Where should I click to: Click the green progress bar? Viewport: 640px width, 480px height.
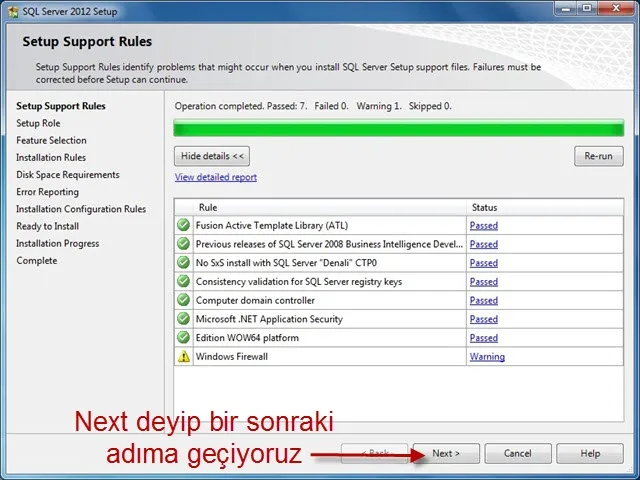coord(399,128)
